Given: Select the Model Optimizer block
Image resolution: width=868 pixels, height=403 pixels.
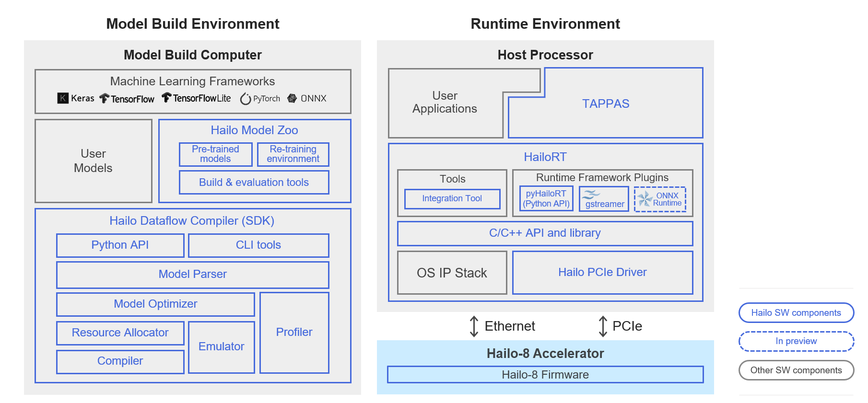Looking at the screenshot, I should coord(155,304).
